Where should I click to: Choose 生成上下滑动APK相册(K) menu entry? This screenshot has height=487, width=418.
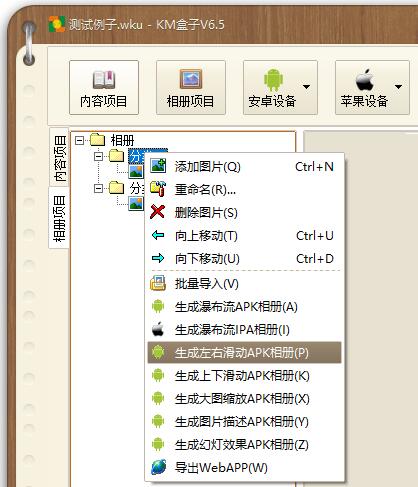244,376
